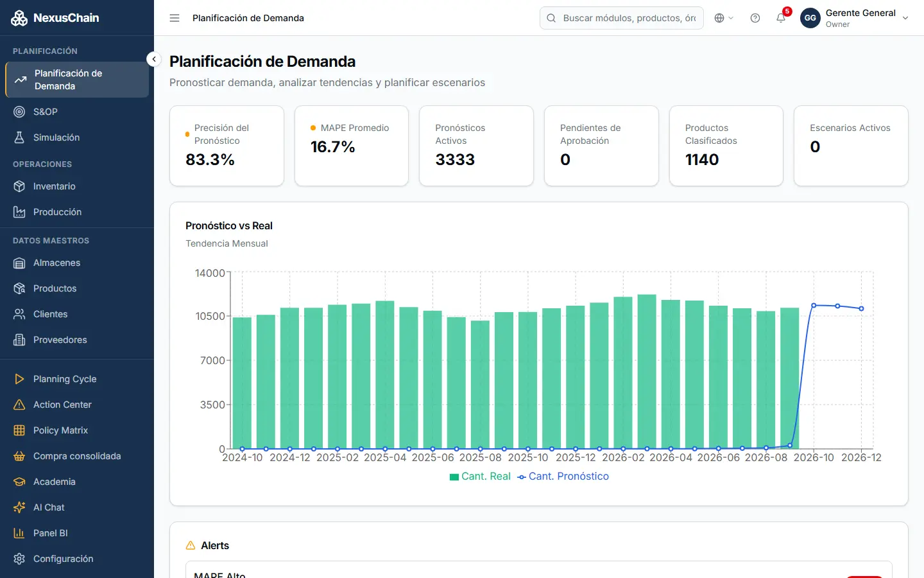Focus the Buscar módulos search field
924x578 pixels.
click(621, 18)
